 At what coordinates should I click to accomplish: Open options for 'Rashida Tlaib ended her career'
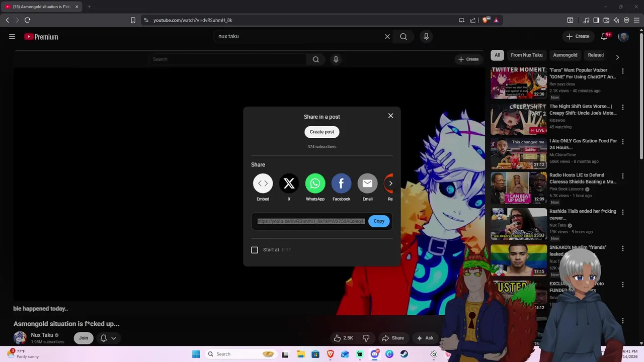(x=623, y=212)
